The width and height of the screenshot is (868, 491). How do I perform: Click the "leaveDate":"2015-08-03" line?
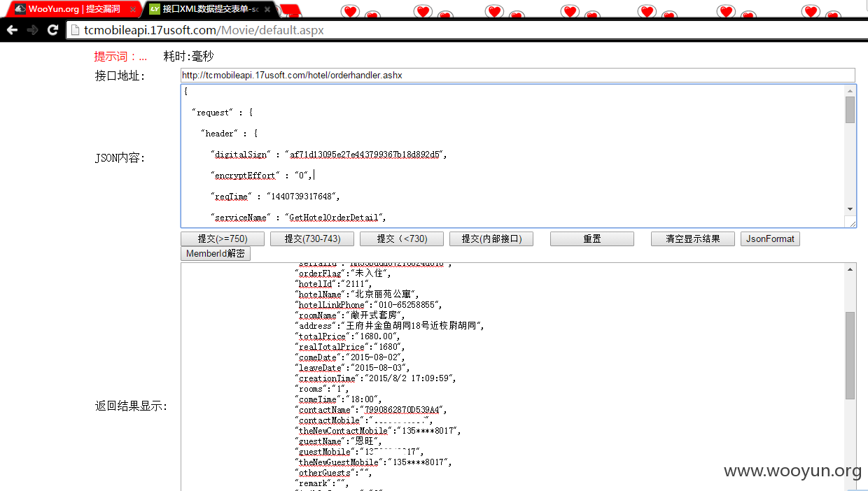352,368
